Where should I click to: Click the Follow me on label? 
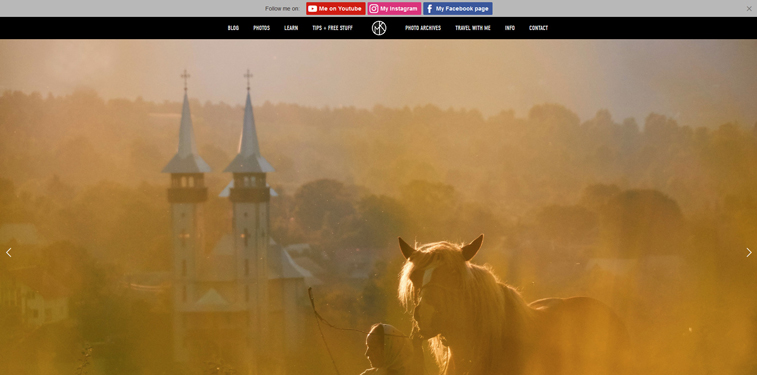(282, 9)
